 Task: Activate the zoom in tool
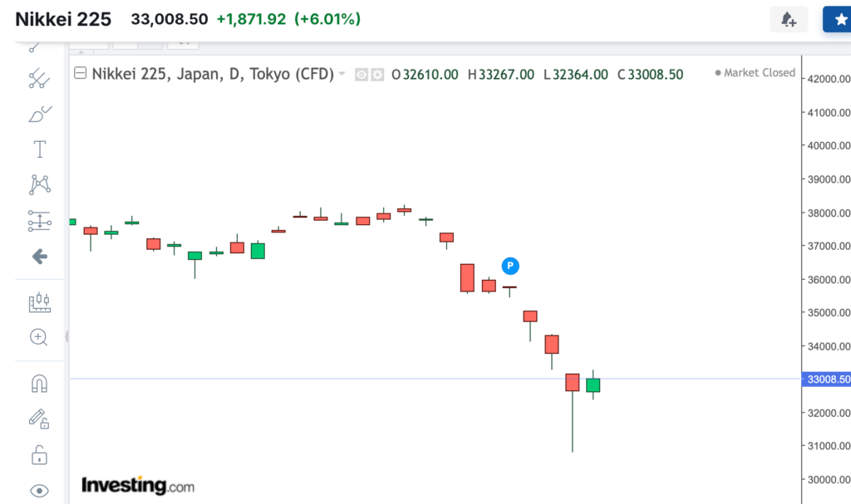pos(39,336)
